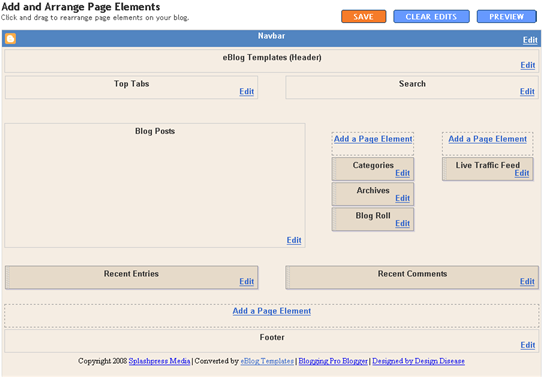Select the Blog Posts title text

pyautogui.click(x=155, y=131)
